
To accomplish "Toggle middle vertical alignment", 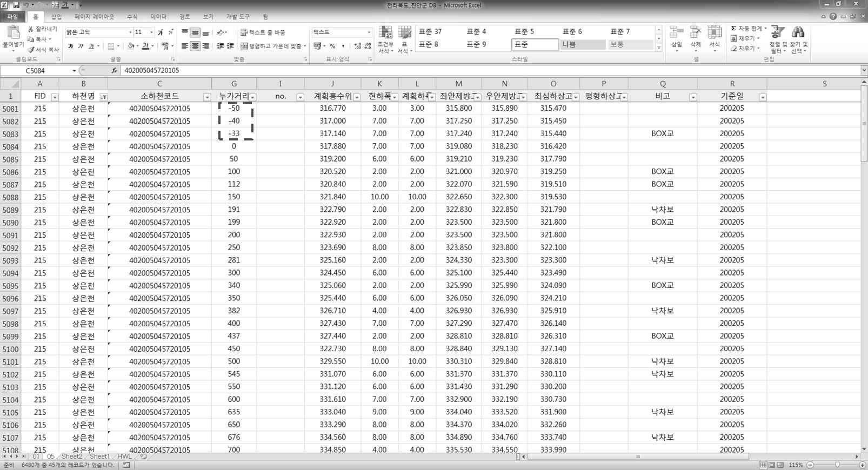I will 195,32.
